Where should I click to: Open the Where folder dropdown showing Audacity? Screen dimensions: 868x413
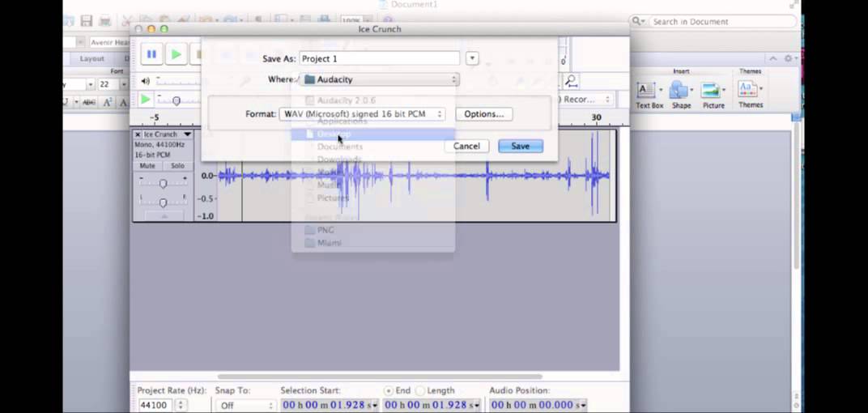point(380,79)
